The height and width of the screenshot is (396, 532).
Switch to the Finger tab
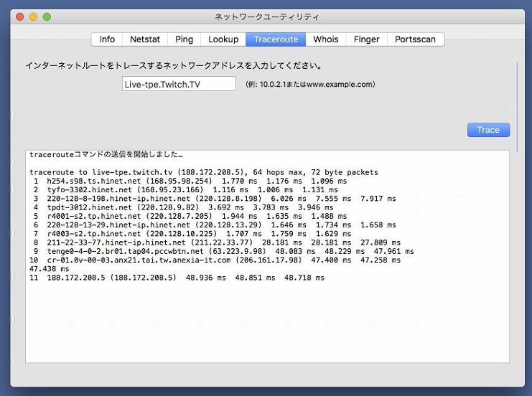tap(366, 39)
